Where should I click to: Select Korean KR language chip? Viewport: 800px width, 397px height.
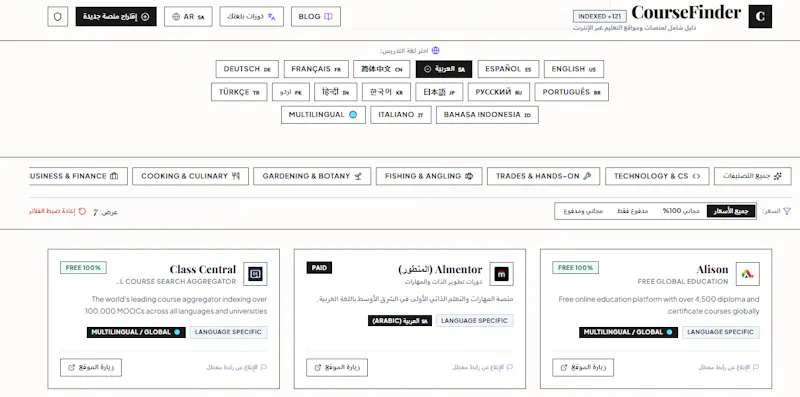[x=386, y=92]
